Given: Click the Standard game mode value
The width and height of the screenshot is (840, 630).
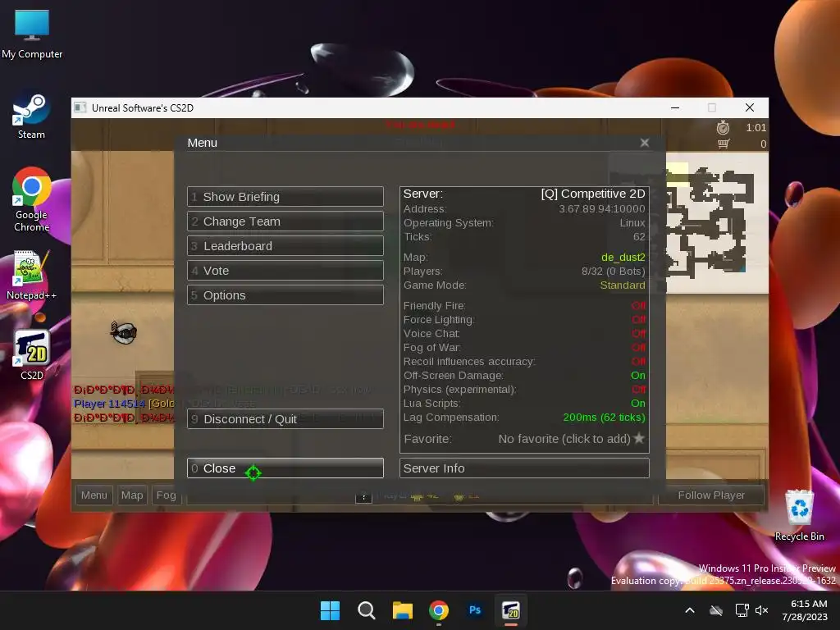Looking at the screenshot, I should (623, 285).
